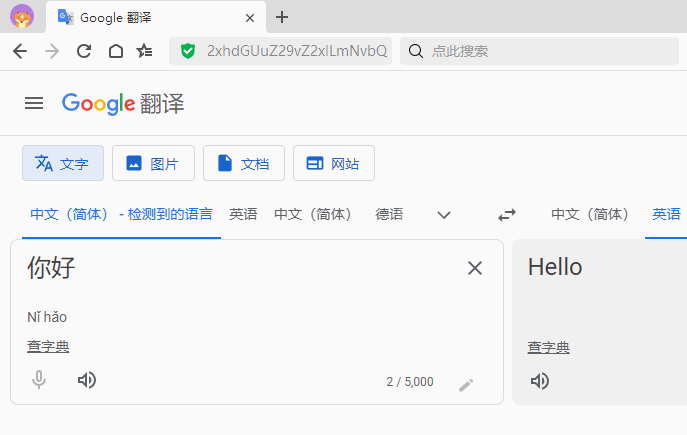The image size is (687, 435).
Task: Play the Hello translation audio
Action: [x=540, y=380]
